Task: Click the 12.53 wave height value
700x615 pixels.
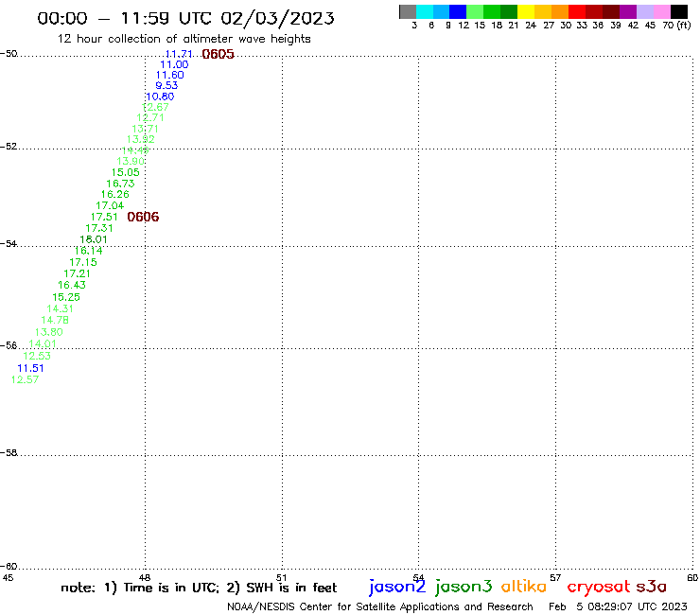Action: (37, 356)
